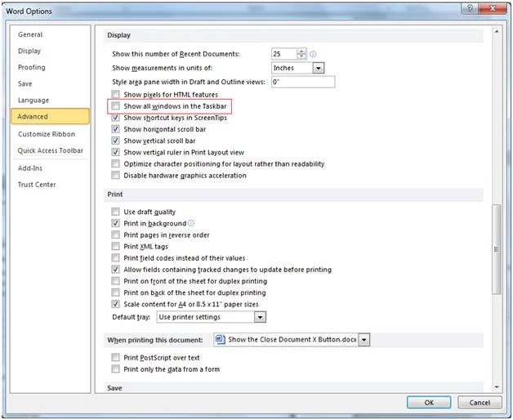The height and width of the screenshot is (420, 513).
Task: Increase Recent Documents count with up arrow
Action: pos(301,51)
